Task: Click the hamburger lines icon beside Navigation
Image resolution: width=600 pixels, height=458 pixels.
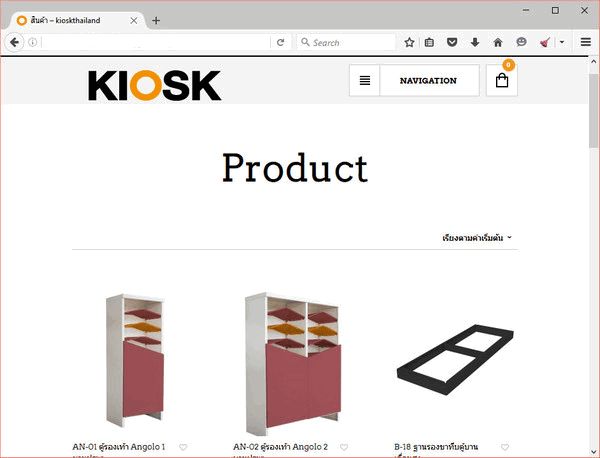Action: pyautogui.click(x=365, y=80)
